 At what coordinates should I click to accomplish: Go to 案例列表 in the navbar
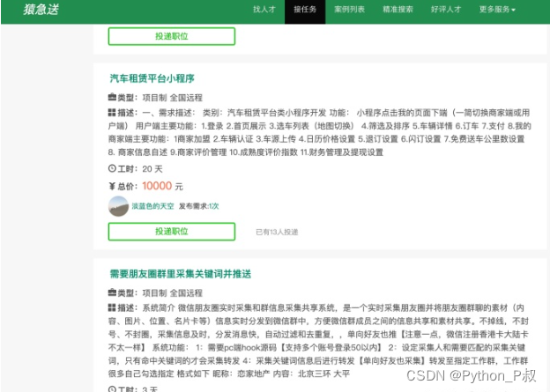(349, 10)
